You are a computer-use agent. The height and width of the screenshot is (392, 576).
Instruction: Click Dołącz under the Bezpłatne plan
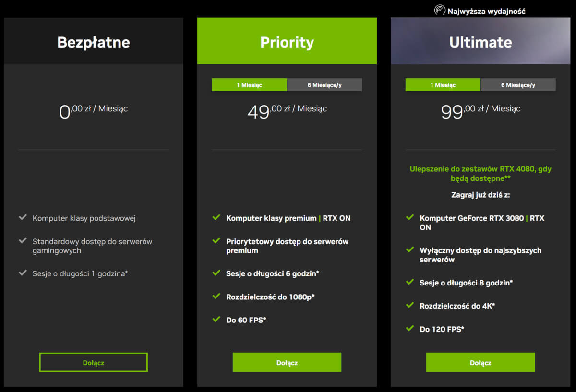coord(93,362)
